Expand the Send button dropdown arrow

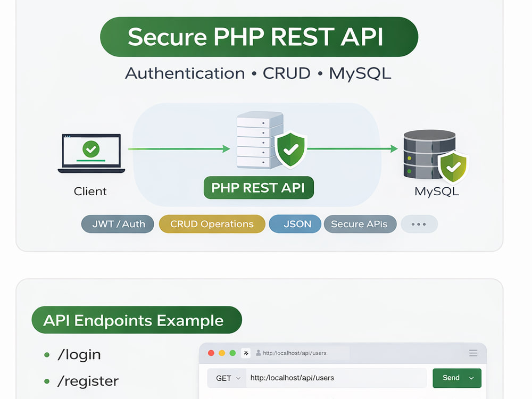pyautogui.click(x=471, y=378)
